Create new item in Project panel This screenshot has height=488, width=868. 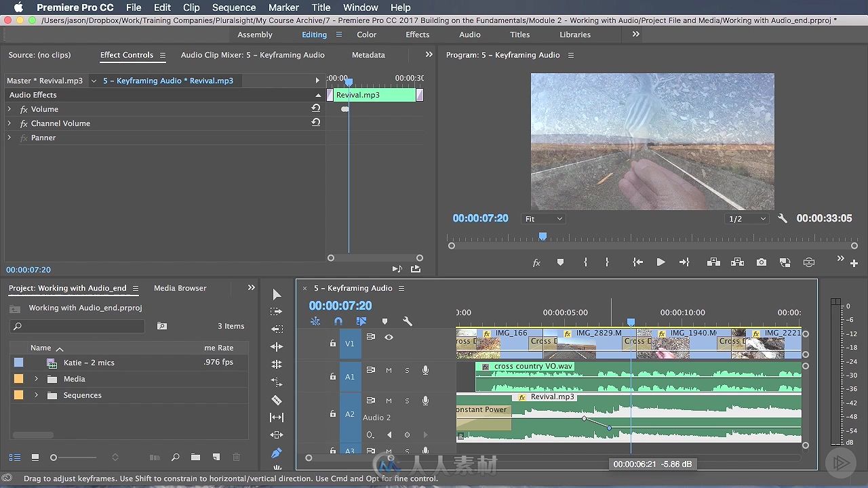click(x=216, y=457)
